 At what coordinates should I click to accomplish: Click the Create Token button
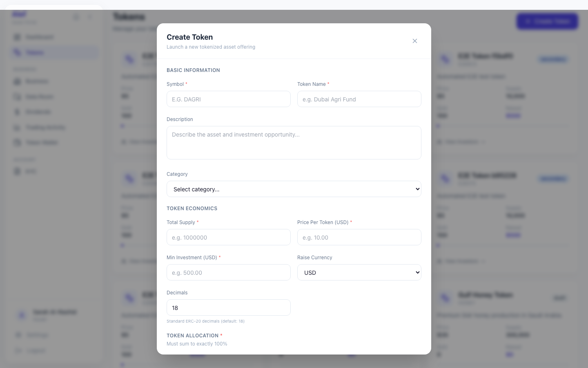tap(547, 21)
